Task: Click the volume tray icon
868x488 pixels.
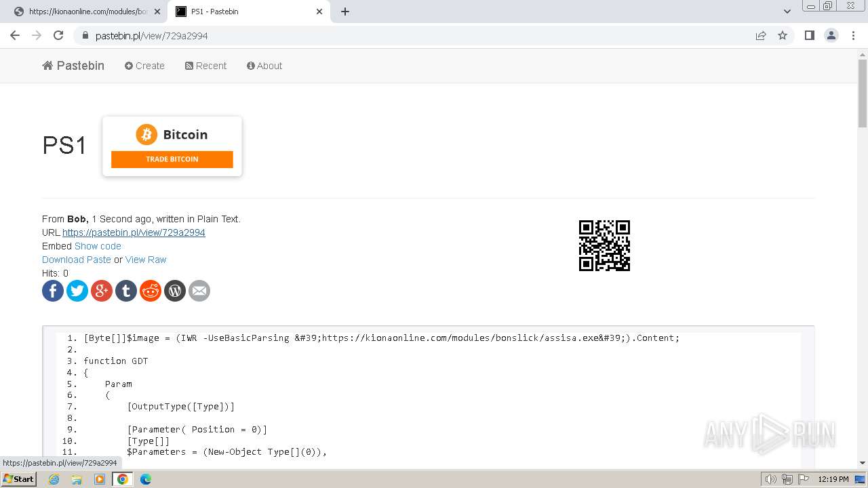Action: 771,479
